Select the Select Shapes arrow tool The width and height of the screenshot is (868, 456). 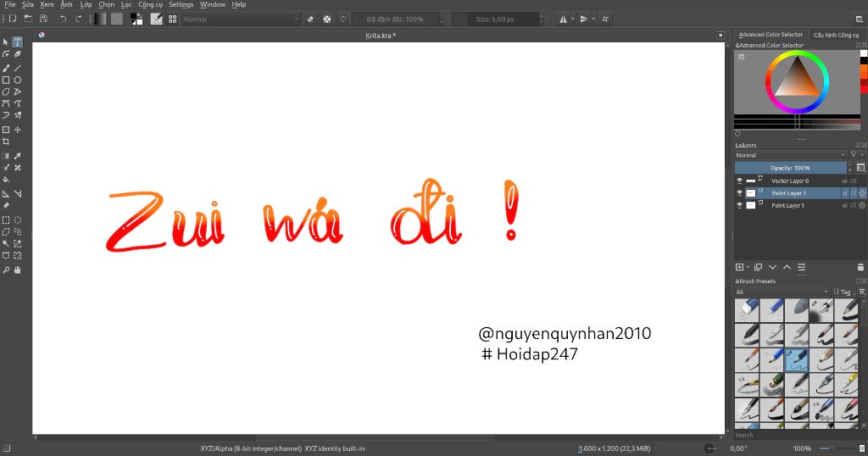(x=6, y=42)
